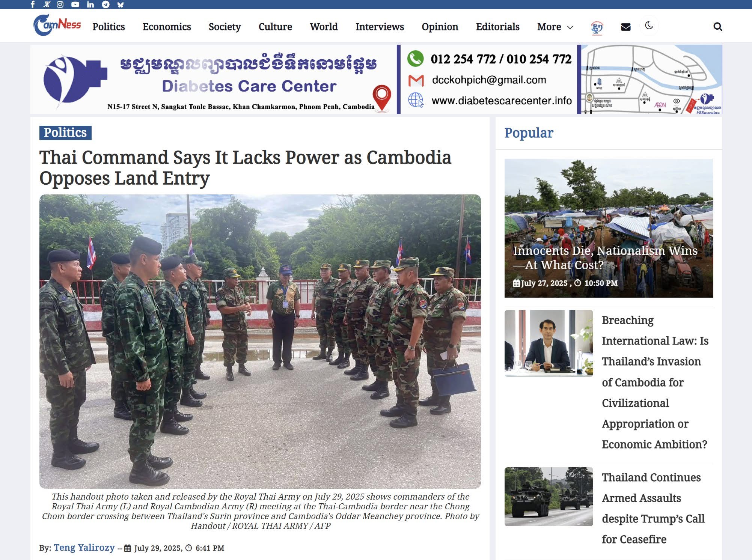The image size is (752, 560).
Task: Open Diabetes Care Center banner ad
Action: click(x=376, y=79)
